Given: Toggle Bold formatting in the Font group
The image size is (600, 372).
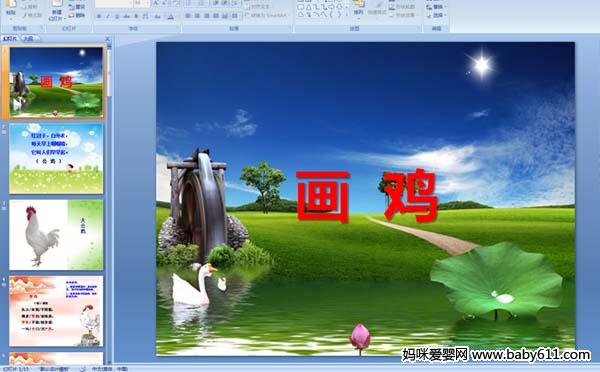Looking at the screenshot, I should click(x=99, y=16).
